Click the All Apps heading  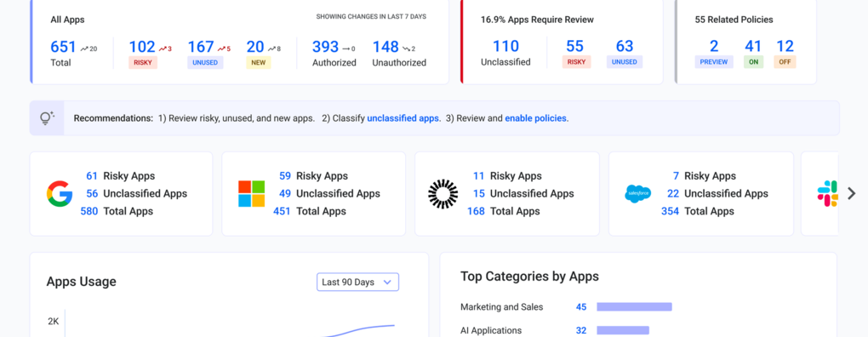click(x=67, y=20)
